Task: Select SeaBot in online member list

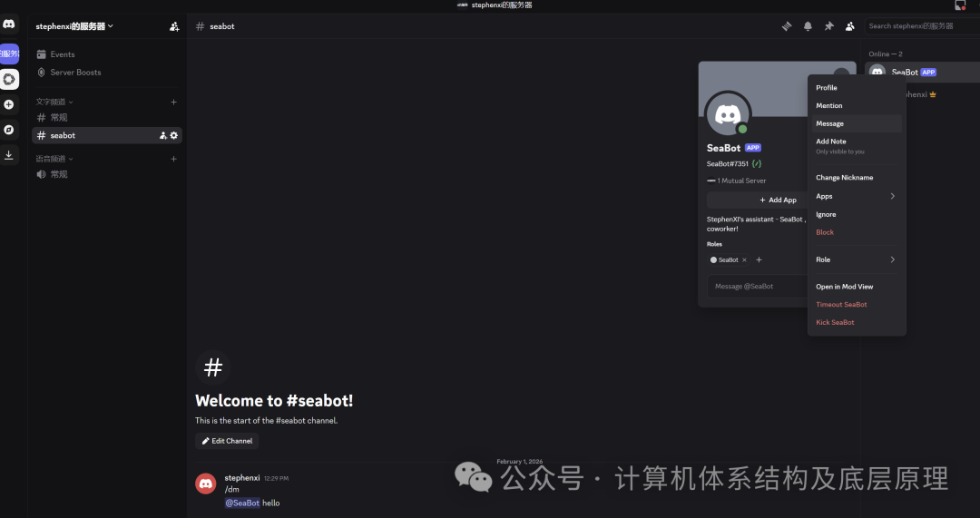Action: pyautogui.click(x=923, y=73)
